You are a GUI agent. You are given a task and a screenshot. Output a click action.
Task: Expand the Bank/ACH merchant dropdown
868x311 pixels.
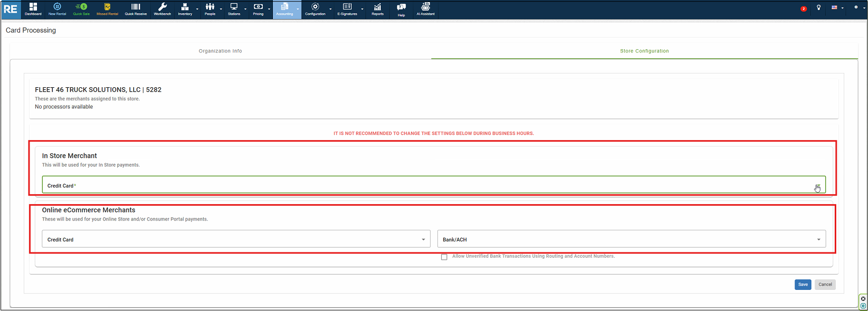coord(818,240)
